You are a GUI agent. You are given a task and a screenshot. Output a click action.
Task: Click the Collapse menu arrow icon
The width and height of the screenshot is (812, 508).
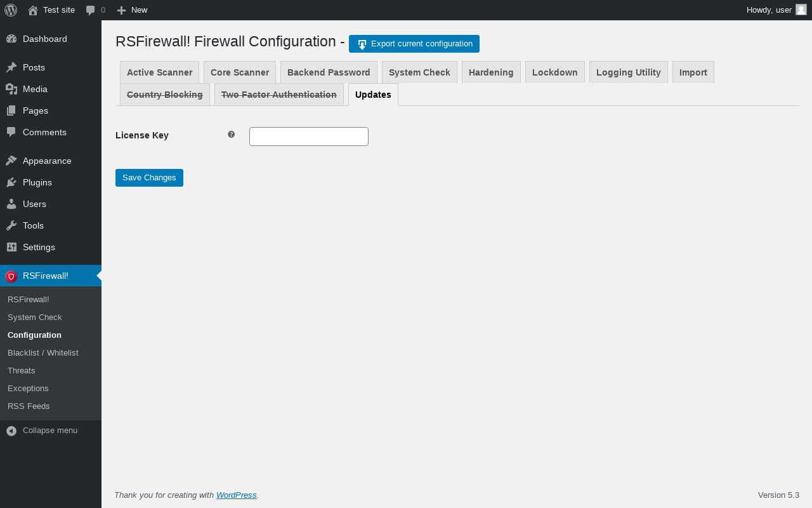point(11,431)
